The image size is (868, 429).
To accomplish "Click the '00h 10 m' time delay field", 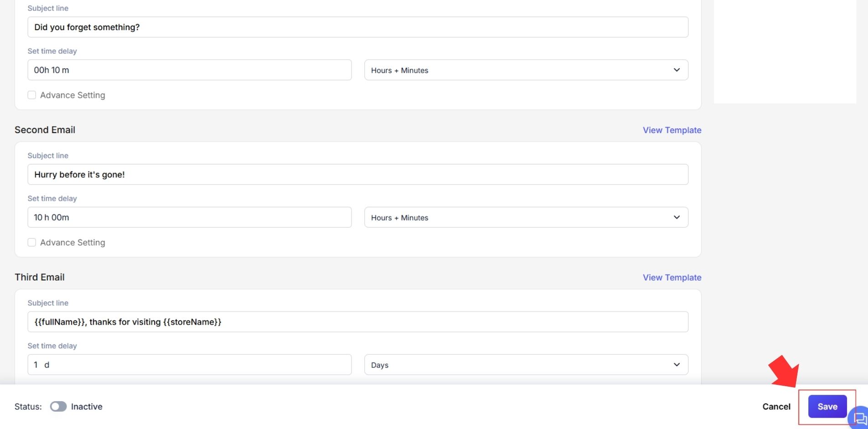I will (189, 70).
